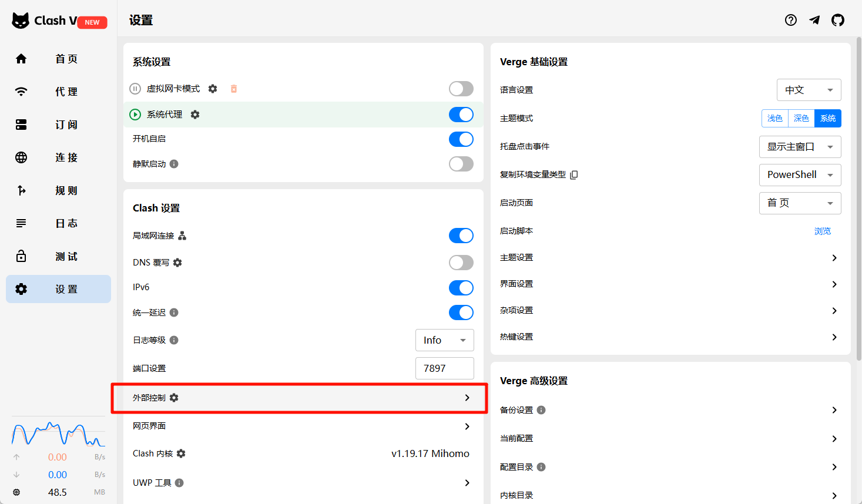Open system proxy gear settings
Viewport: 862px width, 504px height.
point(195,115)
